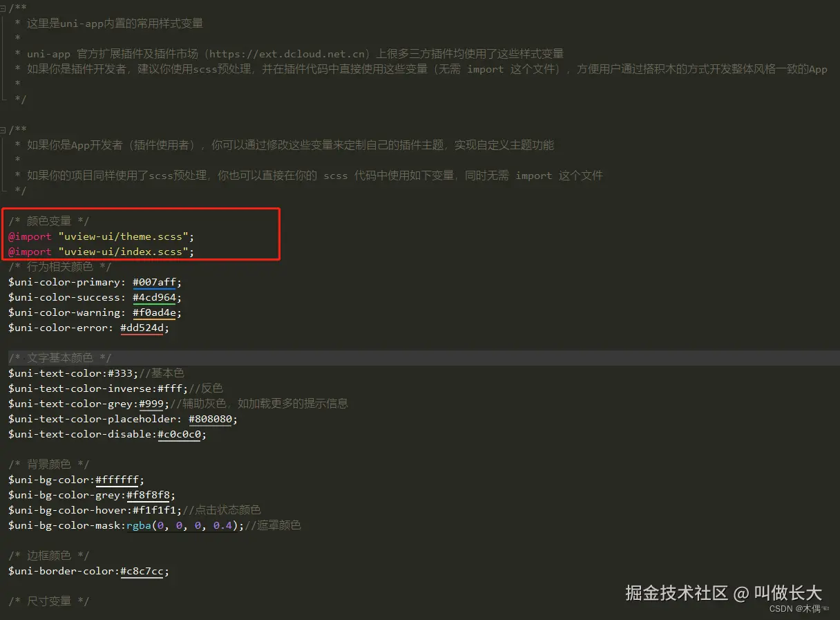Click the //遮罩颜色 inline comment
The image size is (840, 620).
click(273, 525)
